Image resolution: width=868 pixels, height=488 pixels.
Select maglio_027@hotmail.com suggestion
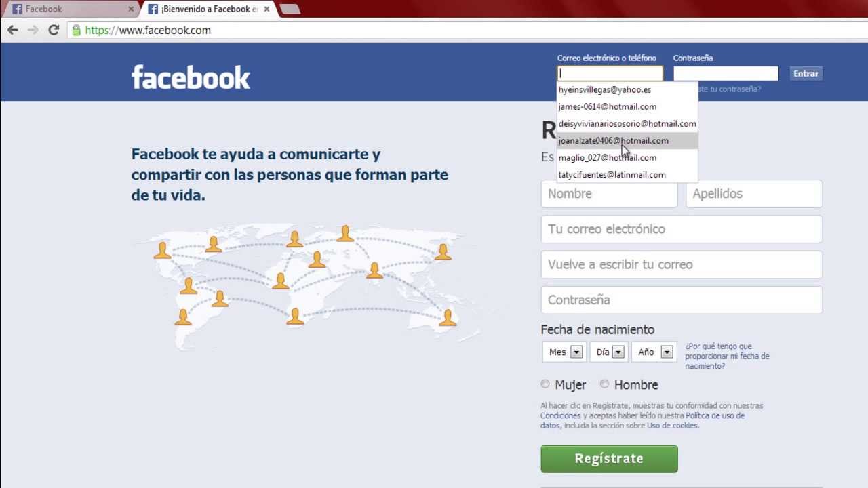tap(627, 157)
